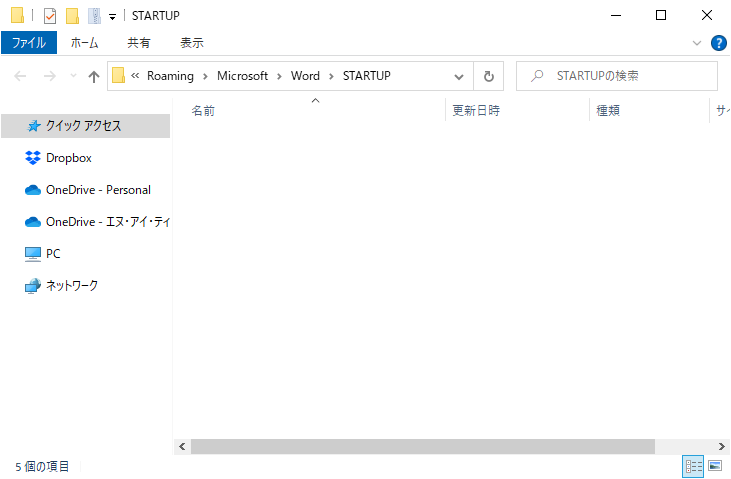Go back using the Back arrow
The height and width of the screenshot is (479, 731).
pos(21,76)
